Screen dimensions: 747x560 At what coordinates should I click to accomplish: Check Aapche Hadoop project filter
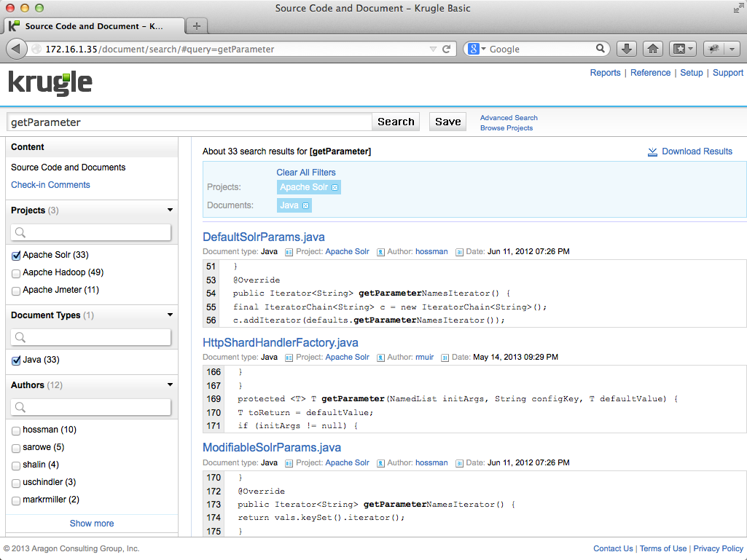(x=16, y=273)
